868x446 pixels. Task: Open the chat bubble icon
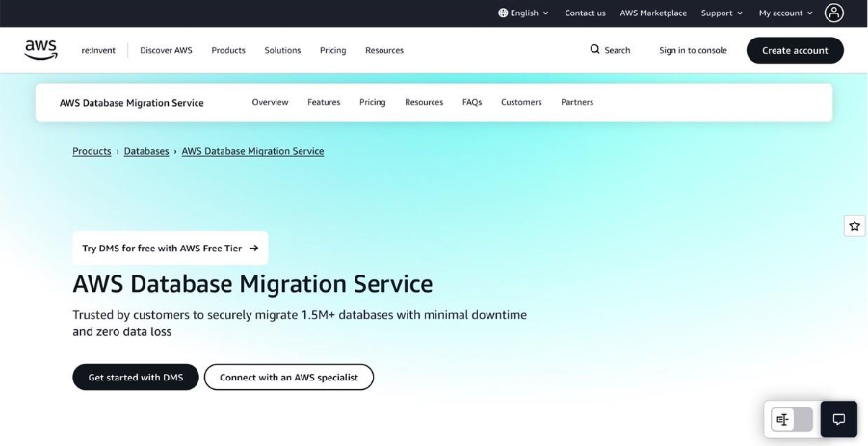pos(839,419)
